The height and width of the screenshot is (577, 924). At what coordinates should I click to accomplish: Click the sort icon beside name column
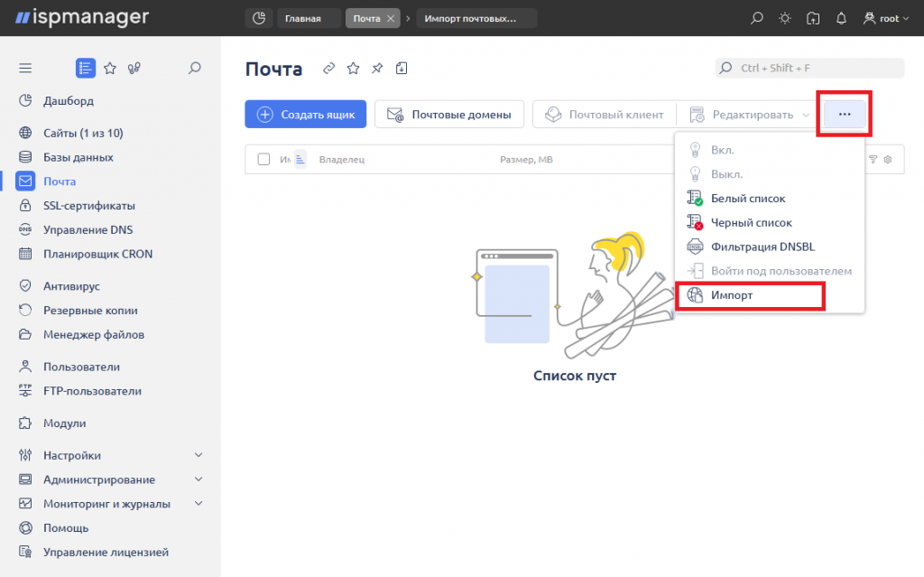tap(300, 159)
